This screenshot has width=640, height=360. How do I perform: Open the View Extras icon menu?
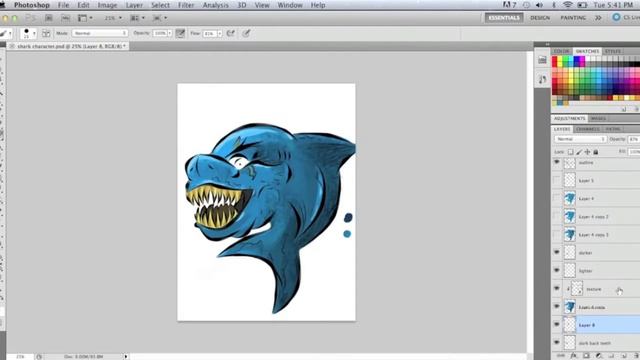tap(85, 18)
